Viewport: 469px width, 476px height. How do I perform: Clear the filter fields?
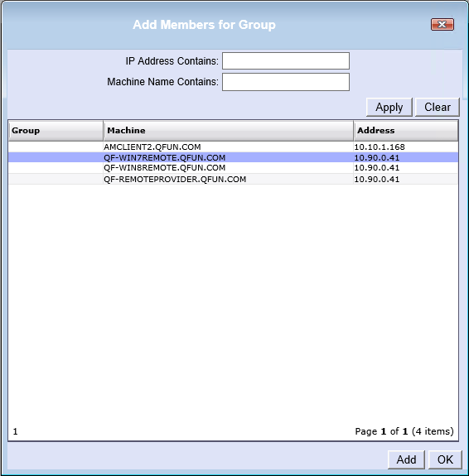(437, 107)
